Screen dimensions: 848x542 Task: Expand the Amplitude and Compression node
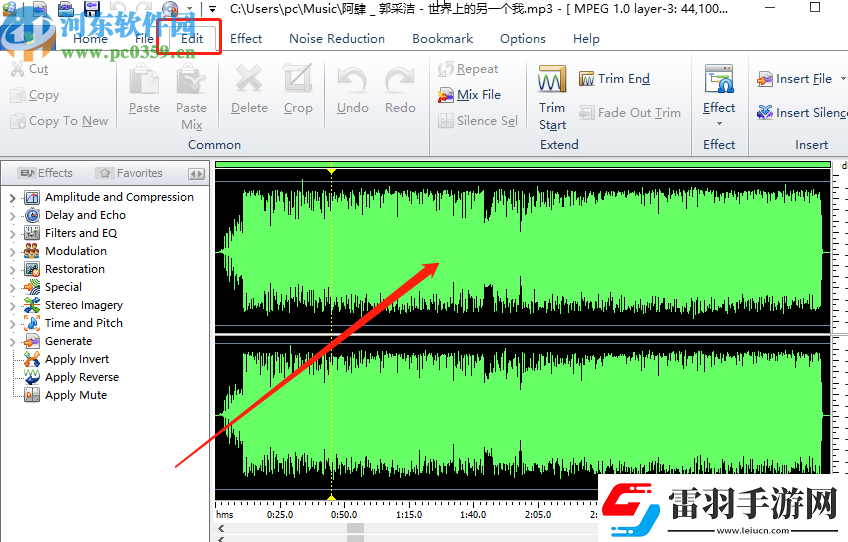click(13, 198)
